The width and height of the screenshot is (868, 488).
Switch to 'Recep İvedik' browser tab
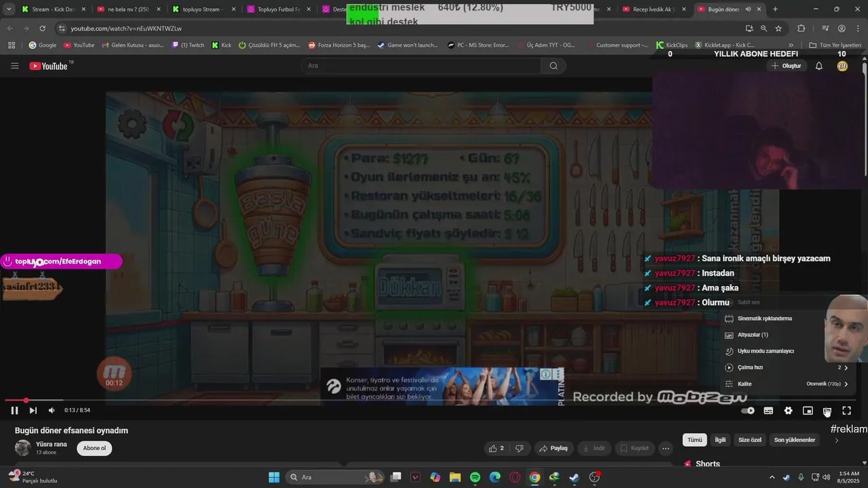pos(654,9)
